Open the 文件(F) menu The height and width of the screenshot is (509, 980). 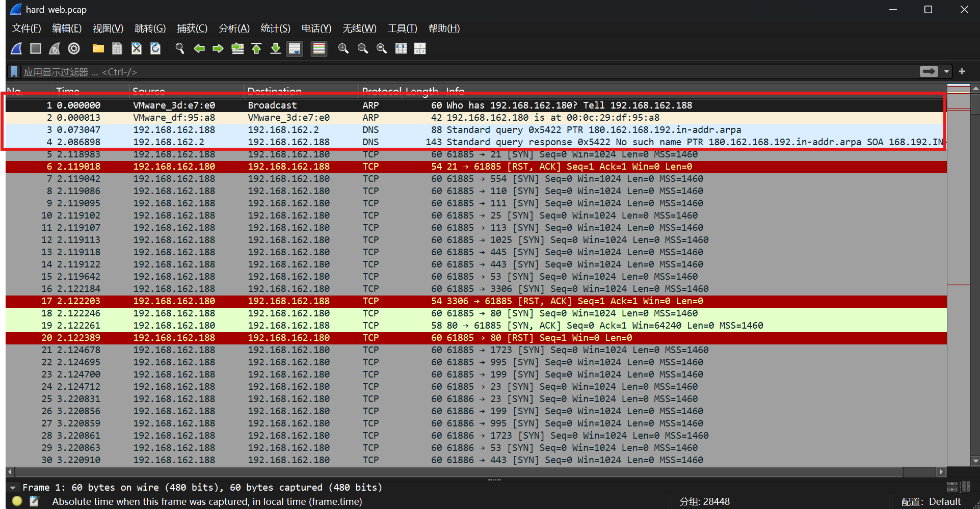(x=27, y=29)
